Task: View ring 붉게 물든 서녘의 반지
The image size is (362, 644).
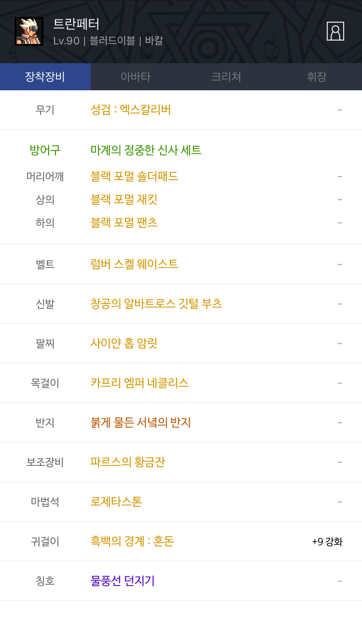Action: click(x=140, y=422)
